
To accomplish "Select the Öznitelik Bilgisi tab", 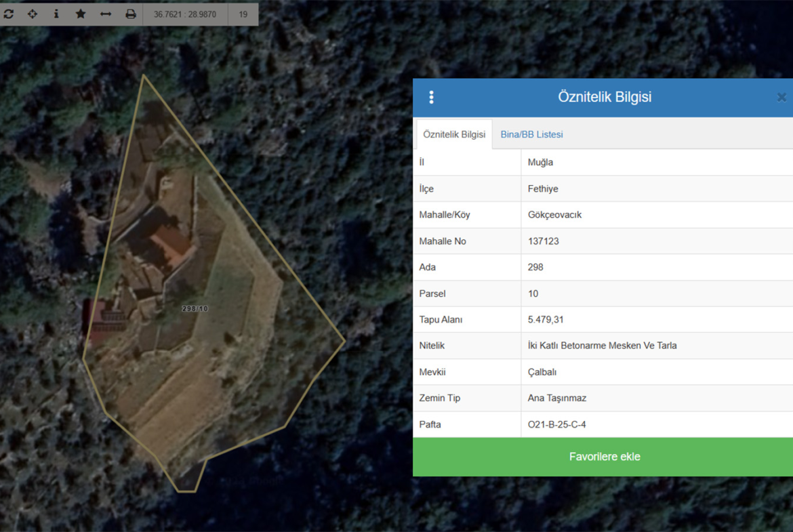I will click(x=454, y=134).
